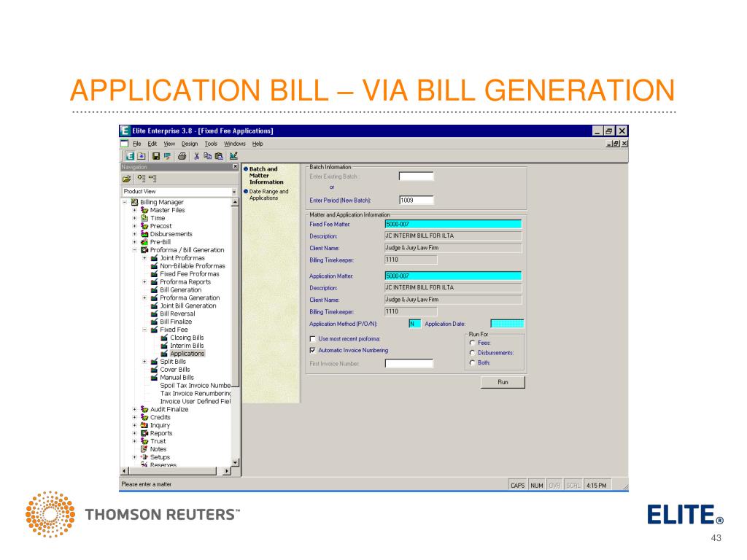Open the File menu
Screen dimensions: 747x560
tap(136, 144)
